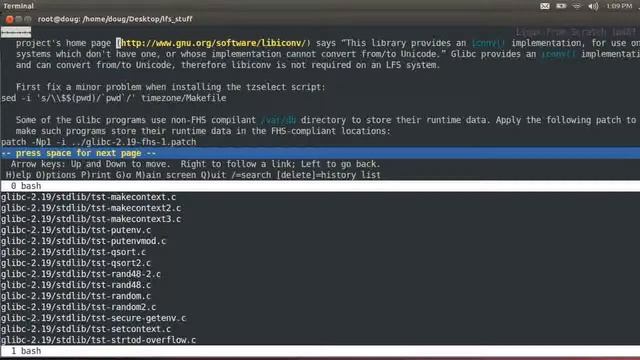The image size is (640, 360).
Task: Click the 'First fix a minor problem' sentence
Action: (171, 87)
